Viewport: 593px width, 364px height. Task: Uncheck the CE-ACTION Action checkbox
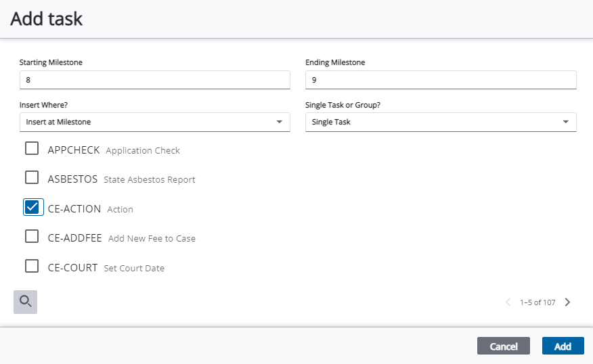pyautogui.click(x=32, y=207)
